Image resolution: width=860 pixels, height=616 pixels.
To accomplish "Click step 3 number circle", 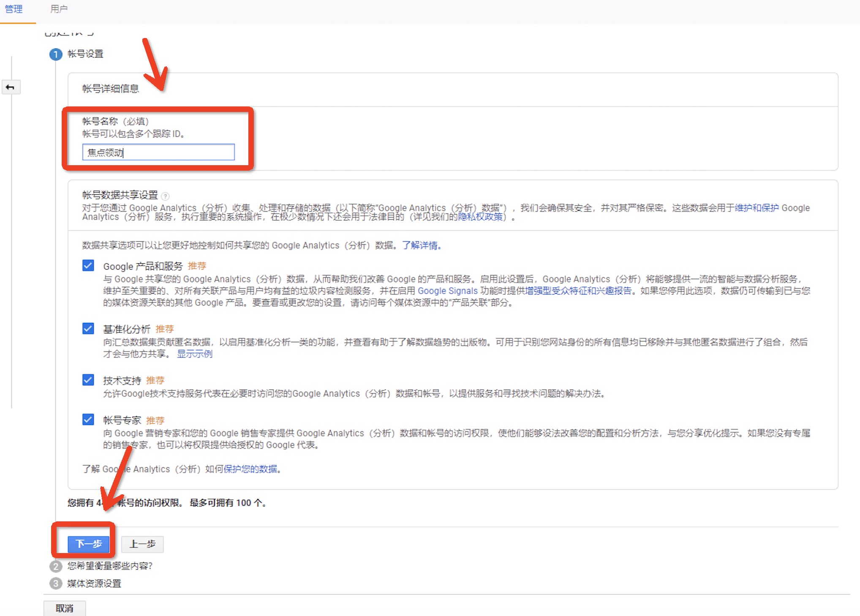I will (x=56, y=583).
